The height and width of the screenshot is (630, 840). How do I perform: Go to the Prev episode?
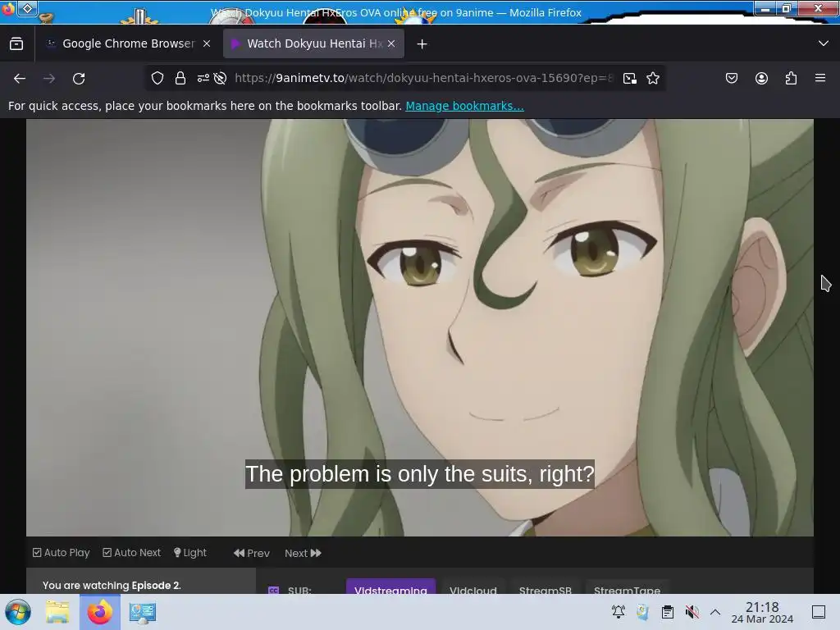click(252, 553)
